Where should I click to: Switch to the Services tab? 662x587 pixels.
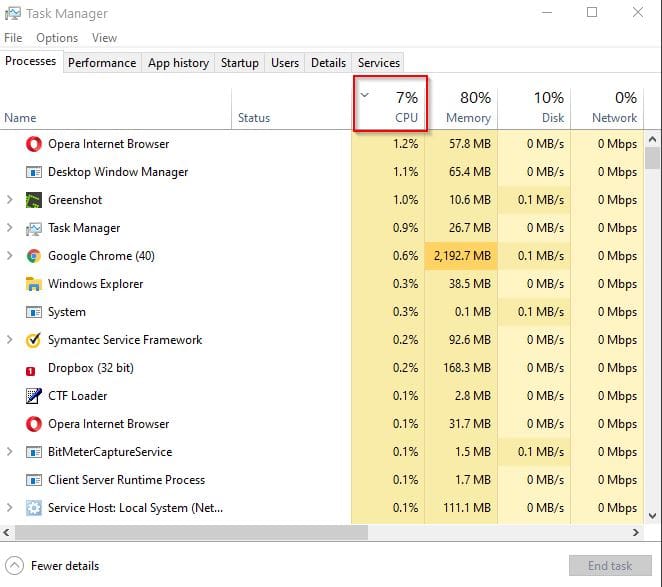379,63
